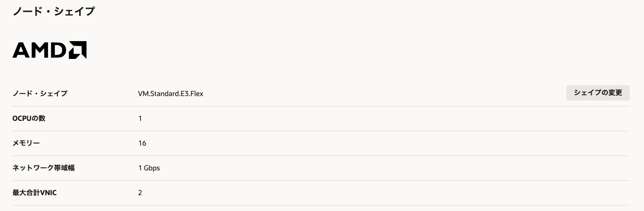Screen dimensions: 644x211
Task: Click the max VNIC value 2
Action: click(x=140, y=193)
